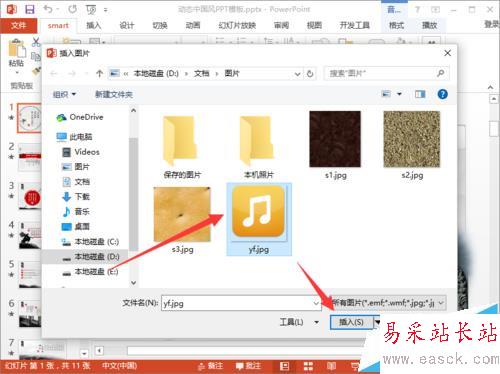Viewport: 500px width, 374px height.
Task: Switch to the 播放 ribbon tab
Action: coord(429,26)
